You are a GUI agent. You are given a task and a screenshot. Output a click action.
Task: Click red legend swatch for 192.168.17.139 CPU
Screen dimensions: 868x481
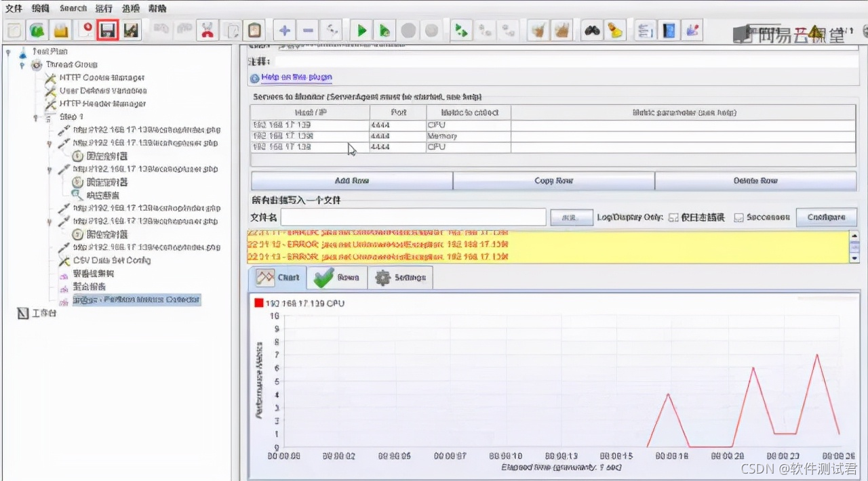pos(258,303)
